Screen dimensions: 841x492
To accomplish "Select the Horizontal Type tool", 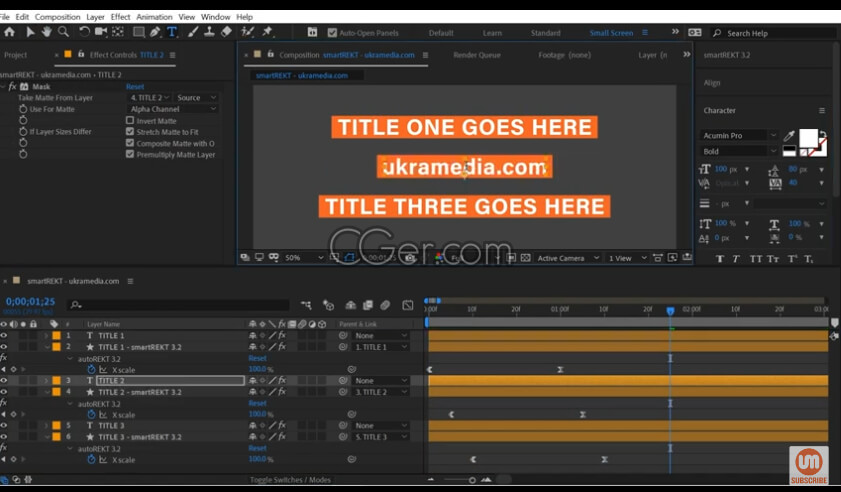I will pyautogui.click(x=172, y=32).
